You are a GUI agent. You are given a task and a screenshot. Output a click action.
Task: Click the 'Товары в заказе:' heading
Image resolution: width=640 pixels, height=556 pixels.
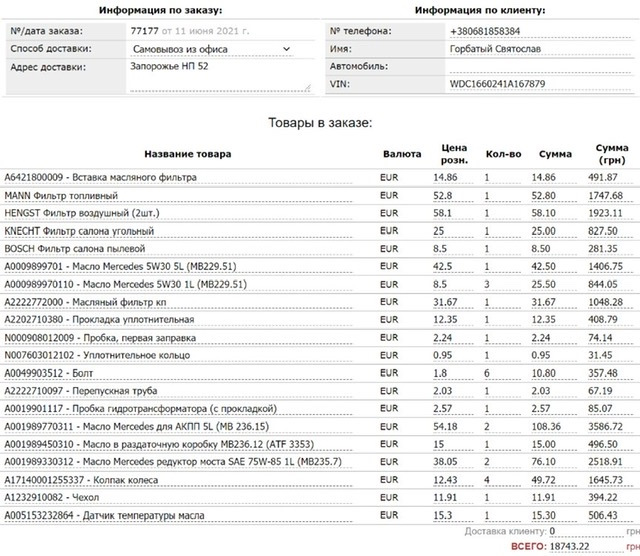320,122
